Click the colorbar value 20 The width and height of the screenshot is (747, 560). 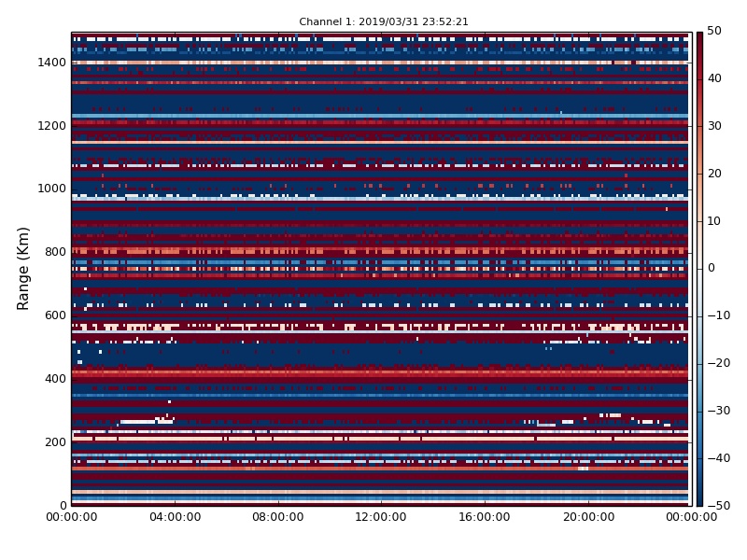point(714,174)
